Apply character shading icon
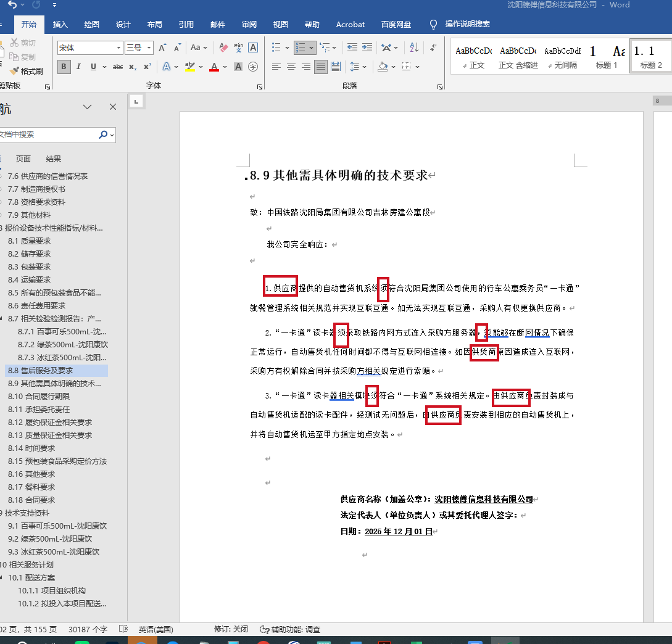The height and width of the screenshot is (644, 672). pos(238,67)
